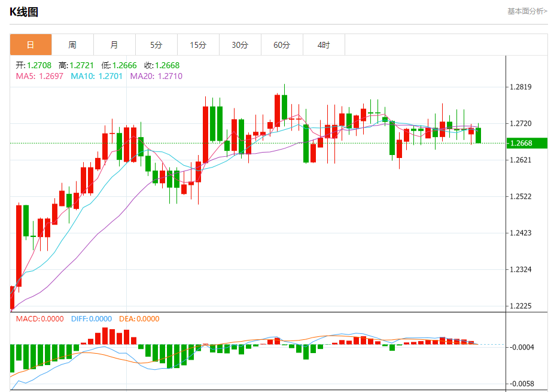Click the green current price tag 1.2668

coord(527,143)
